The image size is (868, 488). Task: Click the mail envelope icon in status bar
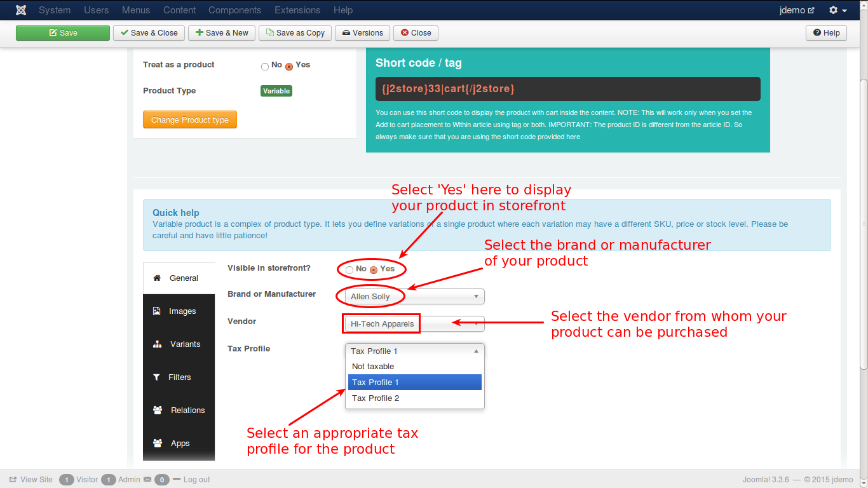tap(147, 480)
